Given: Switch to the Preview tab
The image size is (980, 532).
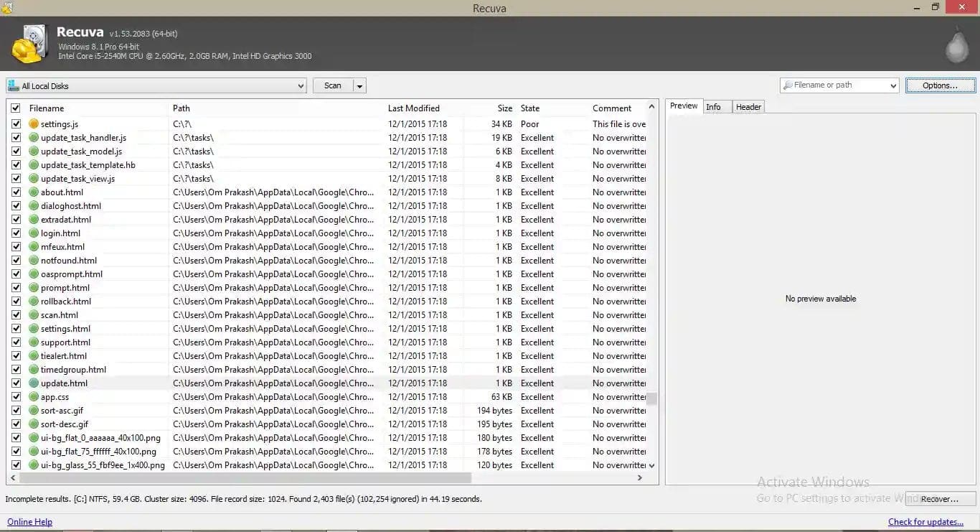Looking at the screenshot, I should pyautogui.click(x=684, y=106).
